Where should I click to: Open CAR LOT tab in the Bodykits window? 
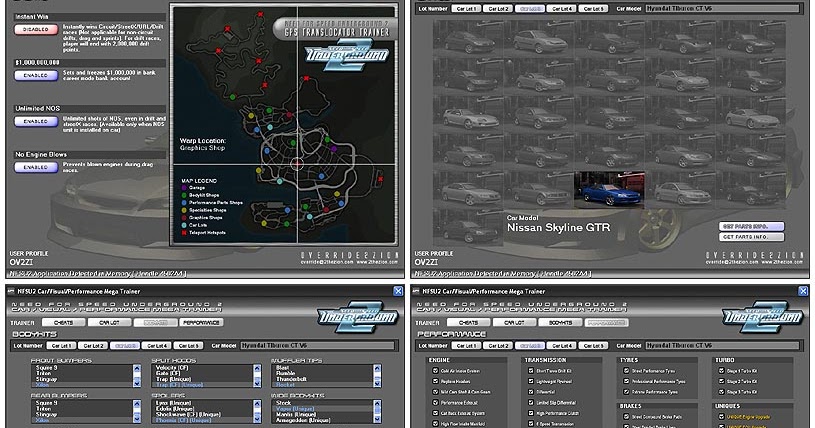109,322
